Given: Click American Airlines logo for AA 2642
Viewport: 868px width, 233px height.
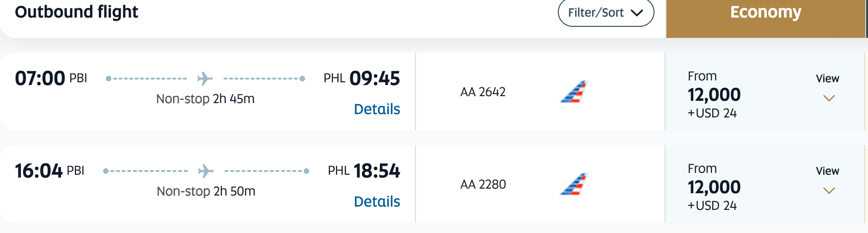Looking at the screenshot, I should [x=574, y=92].
